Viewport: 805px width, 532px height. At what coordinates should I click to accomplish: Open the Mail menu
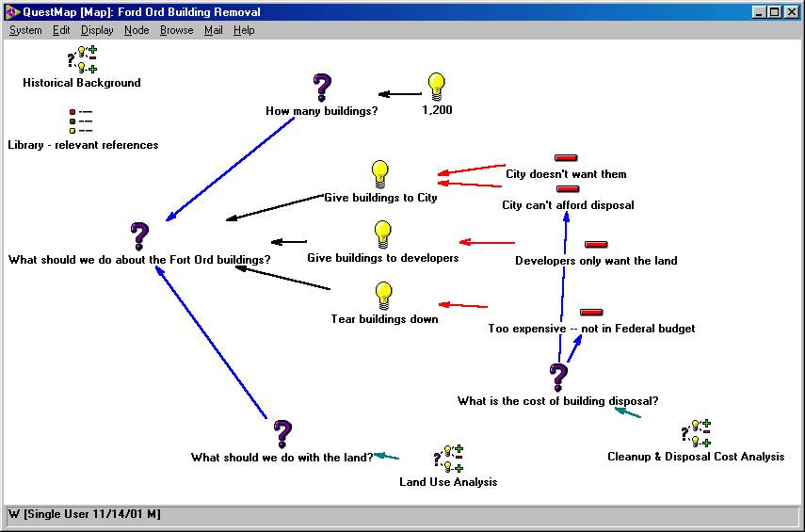click(x=214, y=30)
